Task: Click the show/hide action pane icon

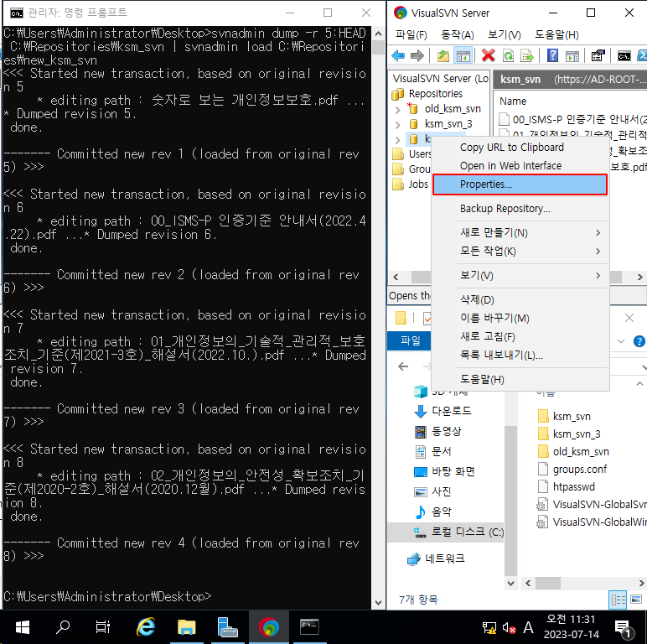Action: [572, 55]
